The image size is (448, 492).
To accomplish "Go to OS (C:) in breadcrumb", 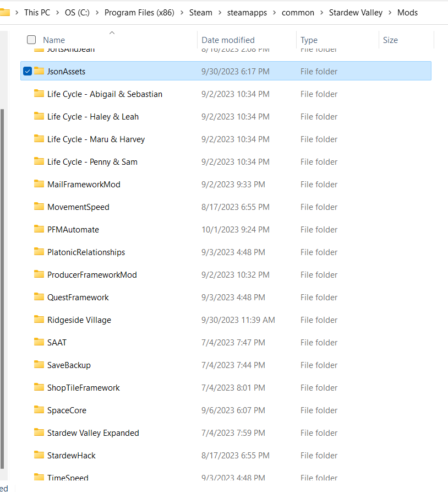I will 77,13.
